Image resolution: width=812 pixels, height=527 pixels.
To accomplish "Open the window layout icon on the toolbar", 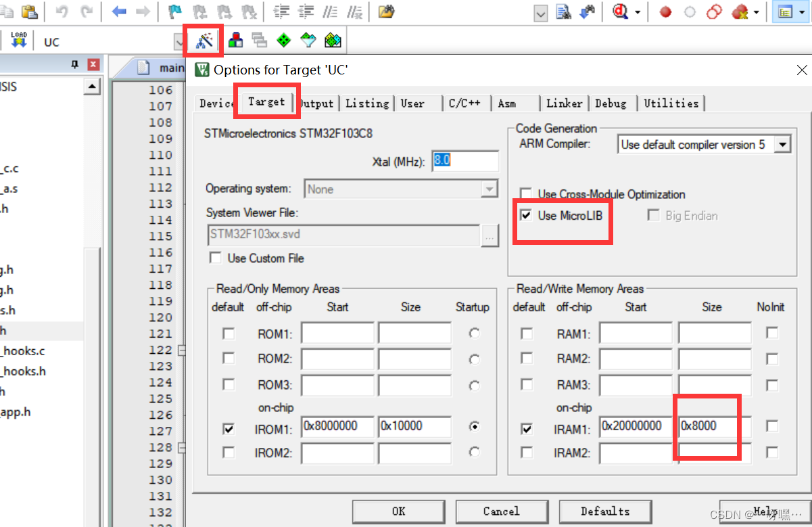I will [785, 12].
